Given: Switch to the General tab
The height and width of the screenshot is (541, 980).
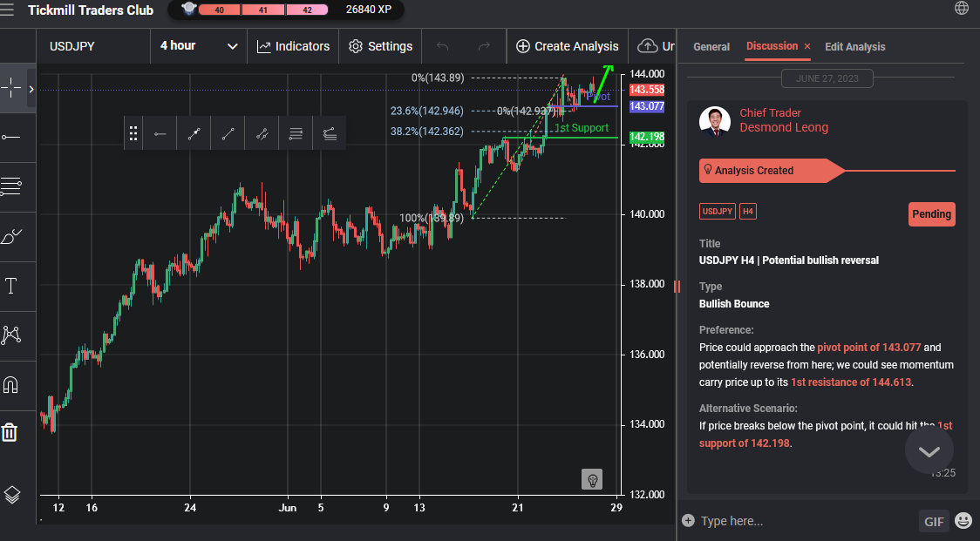Looking at the screenshot, I should [x=711, y=47].
